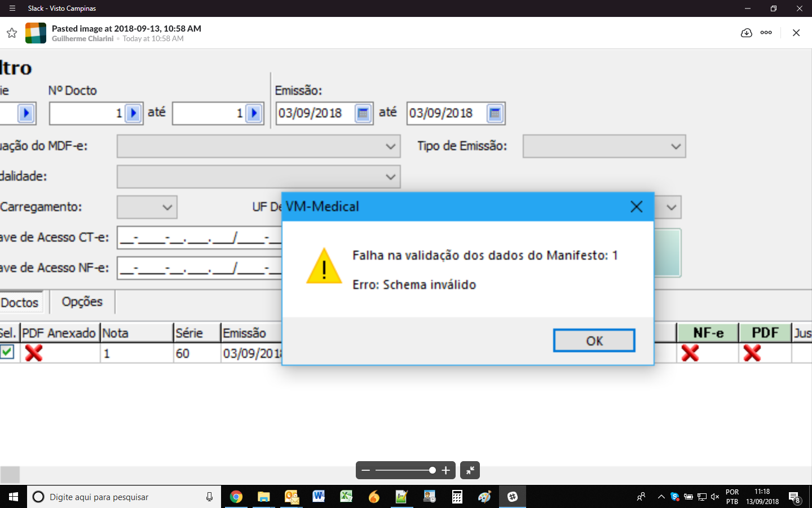Star the pasted image in Slack
Viewport: 812px width, 508px height.
pyautogui.click(x=12, y=33)
